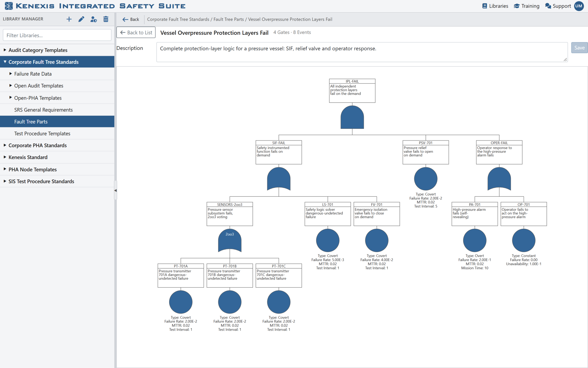
Task: Select the PT-701B basic event circle
Action: (x=230, y=302)
